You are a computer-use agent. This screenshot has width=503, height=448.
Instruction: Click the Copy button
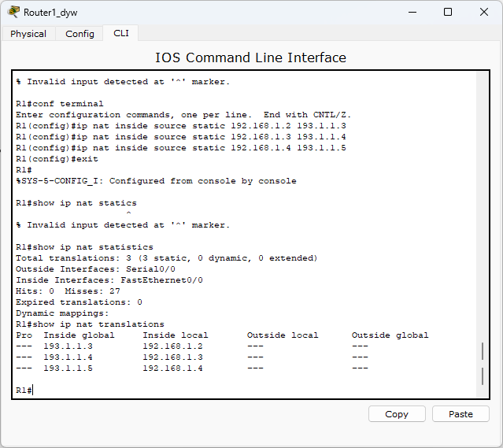pos(397,414)
